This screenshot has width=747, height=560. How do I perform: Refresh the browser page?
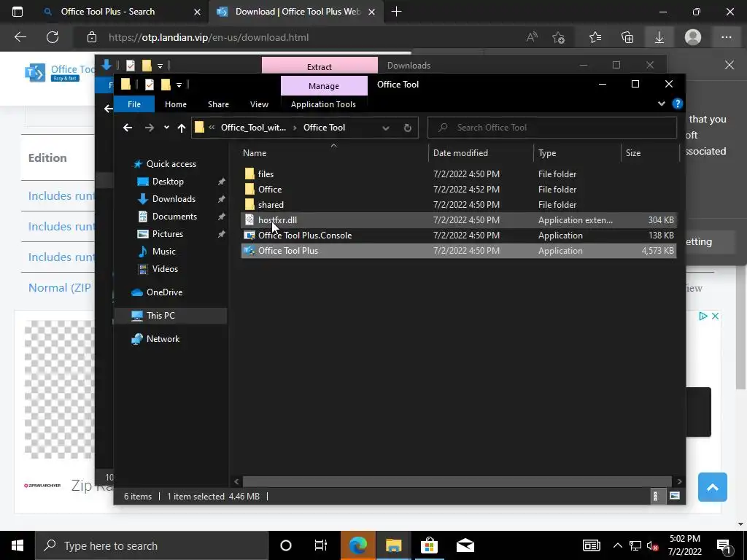click(x=53, y=37)
